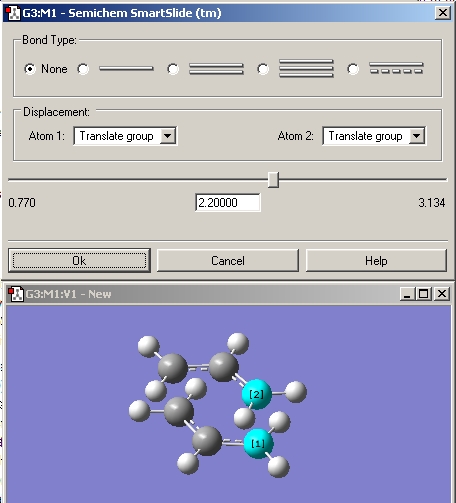
Task: Choose the single bond radio option
Action: (83, 69)
